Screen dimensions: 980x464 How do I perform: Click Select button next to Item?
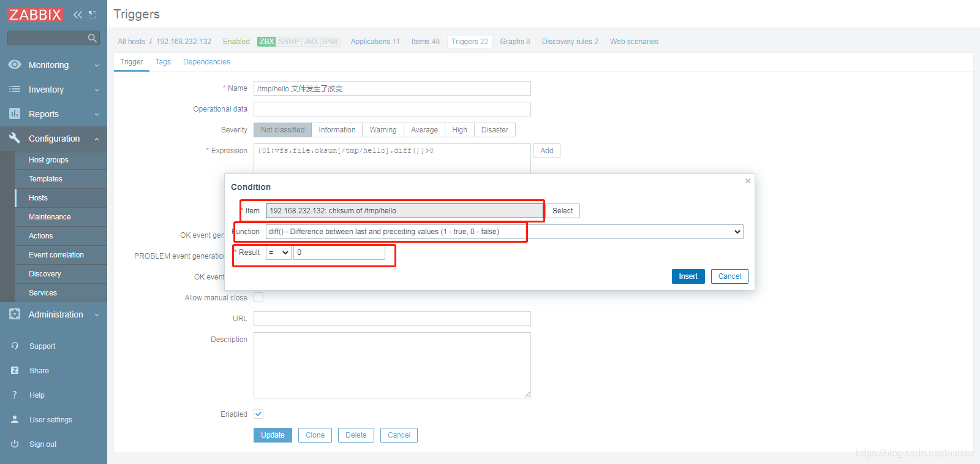pyautogui.click(x=562, y=211)
